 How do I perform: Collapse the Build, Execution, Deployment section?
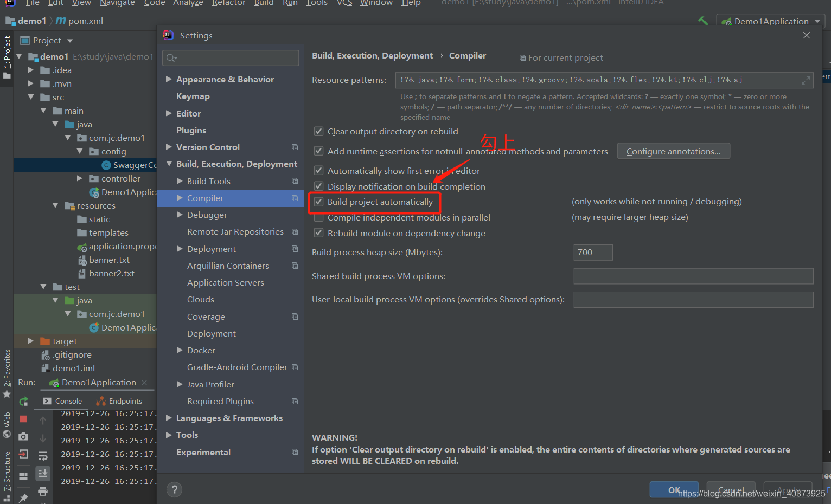click(x=168, y=164)
